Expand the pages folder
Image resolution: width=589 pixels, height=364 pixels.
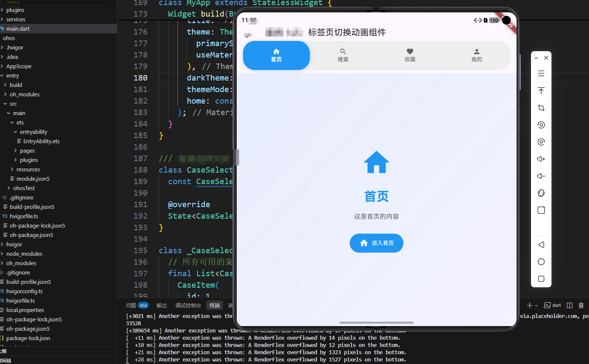pyautogui.click(x=26, y=150)
